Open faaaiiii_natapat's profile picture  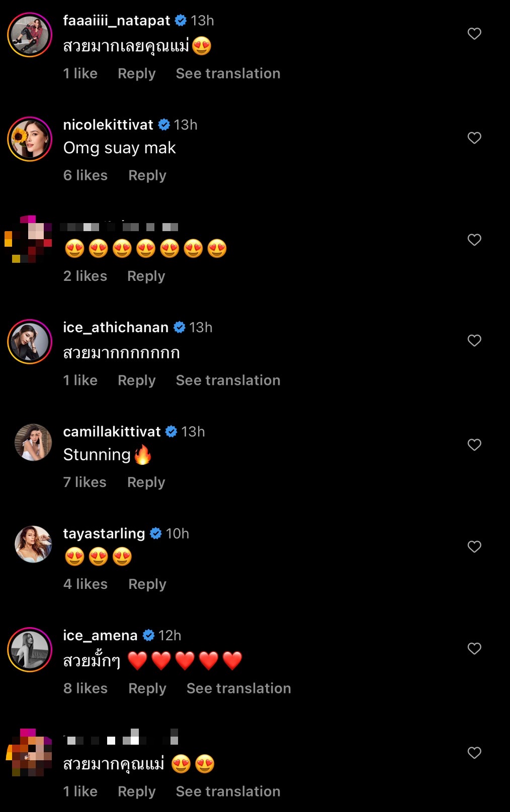coord(30,35)
